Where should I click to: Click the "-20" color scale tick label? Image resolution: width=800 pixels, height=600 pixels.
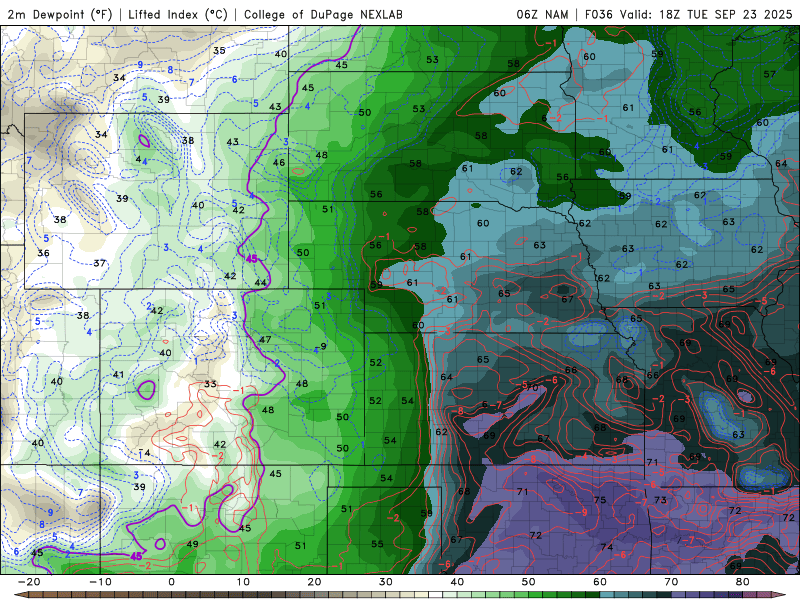tap(29, 582)
